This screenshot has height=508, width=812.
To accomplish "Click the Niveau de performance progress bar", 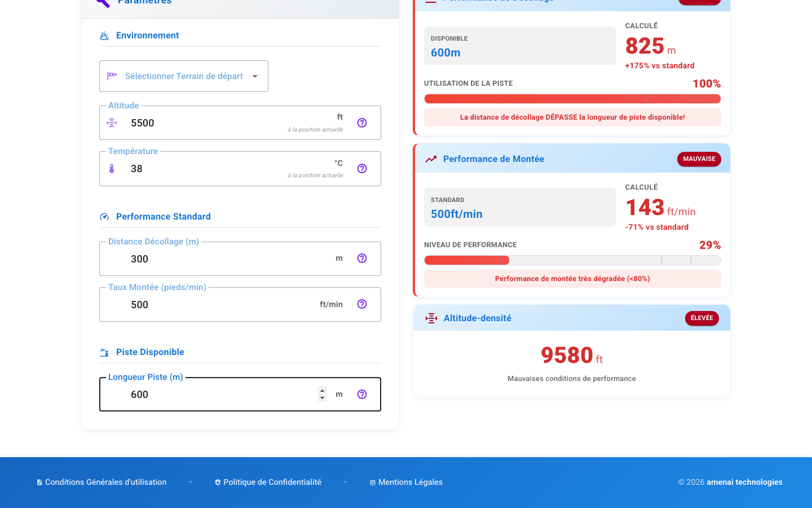I will pos(572,260).
